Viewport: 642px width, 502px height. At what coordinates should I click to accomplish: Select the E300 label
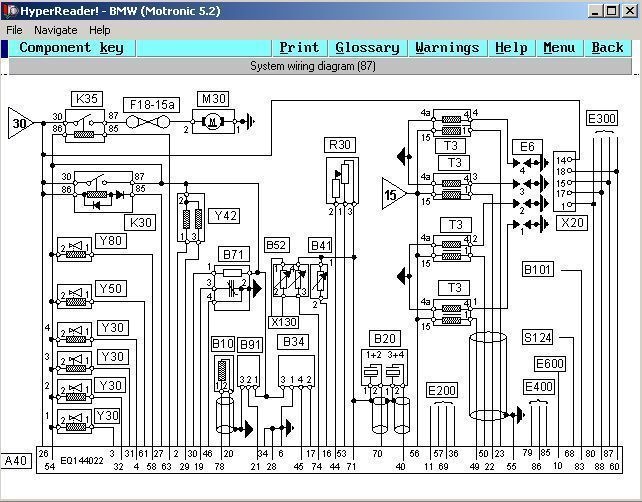point(602,118)
